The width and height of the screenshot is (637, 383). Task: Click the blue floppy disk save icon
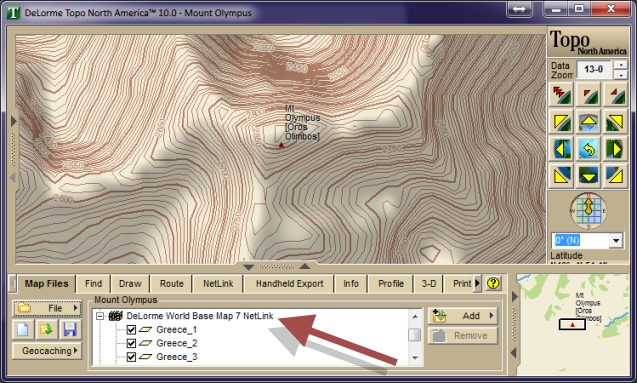(x=70, y=329)
